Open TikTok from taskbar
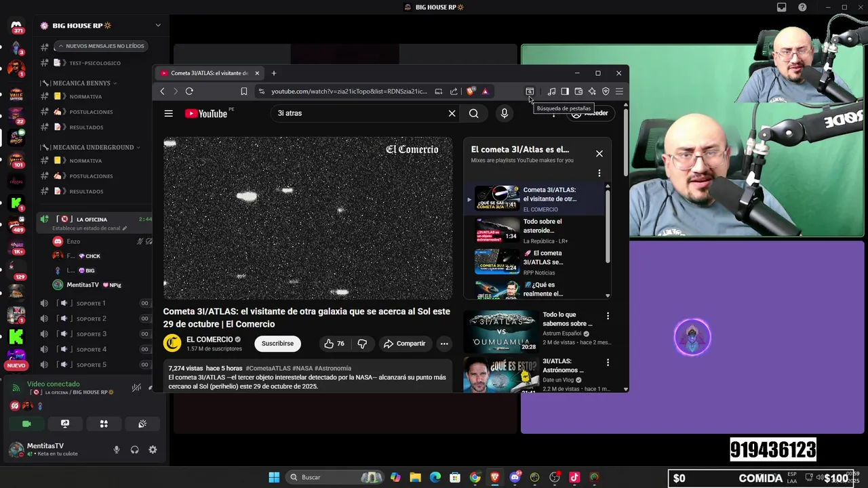This screenshot has width=868, height=488. click(x=574, y=477)
